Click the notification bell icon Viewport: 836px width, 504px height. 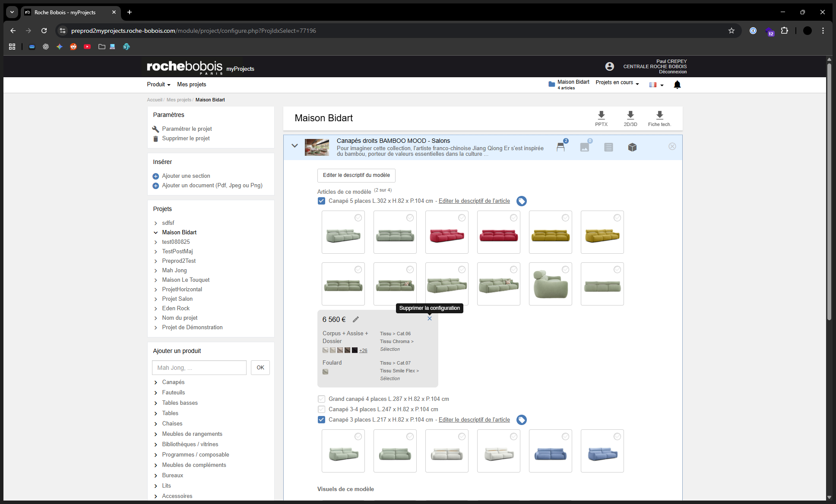tap(677, 85)
